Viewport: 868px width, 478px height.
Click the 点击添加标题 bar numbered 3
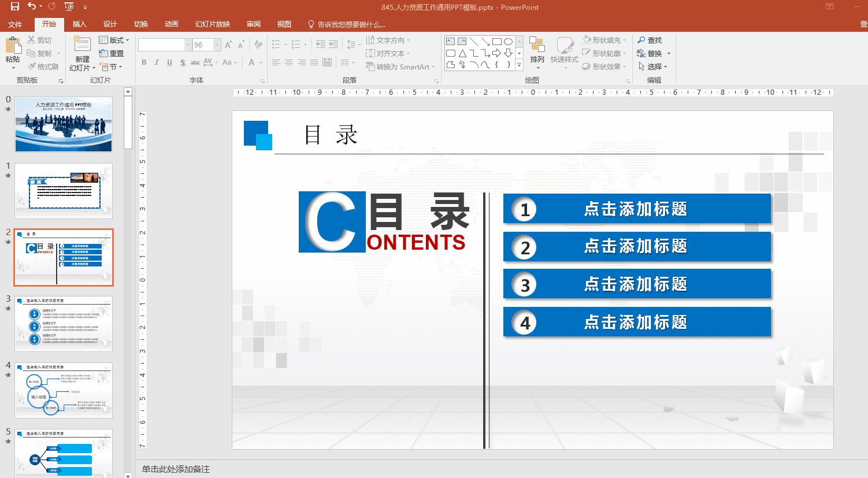pos(637,284)
